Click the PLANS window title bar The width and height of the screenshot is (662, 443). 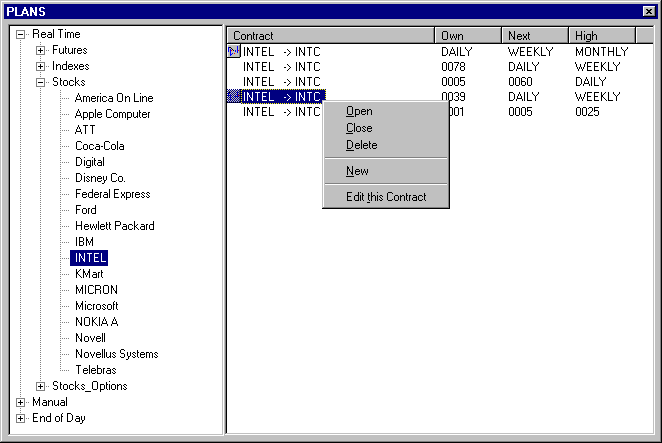[323, 11]
